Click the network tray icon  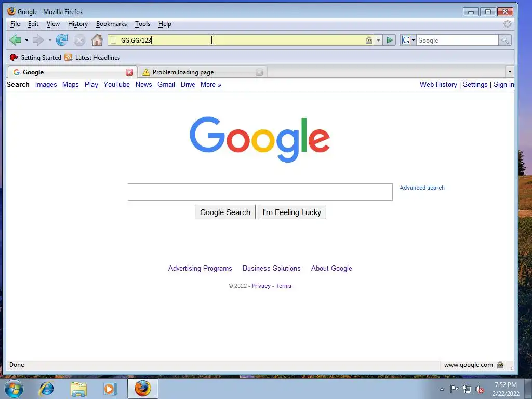[x=467, y=389]
